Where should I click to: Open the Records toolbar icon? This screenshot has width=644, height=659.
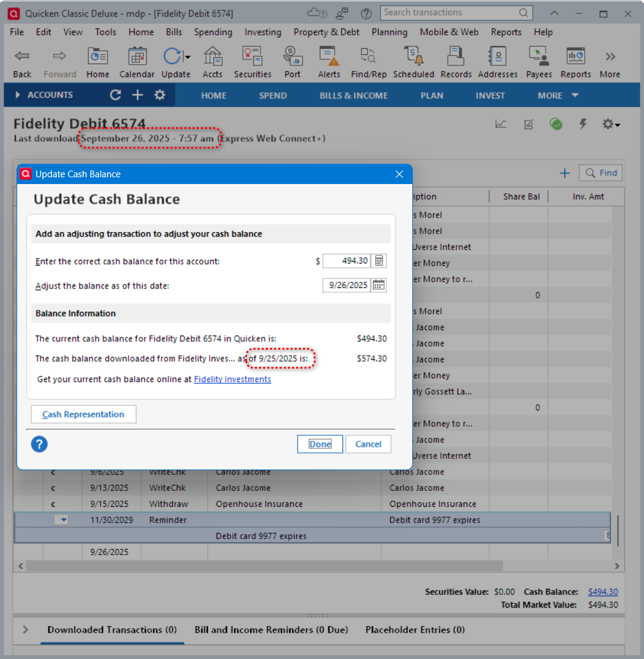(456, 56)
